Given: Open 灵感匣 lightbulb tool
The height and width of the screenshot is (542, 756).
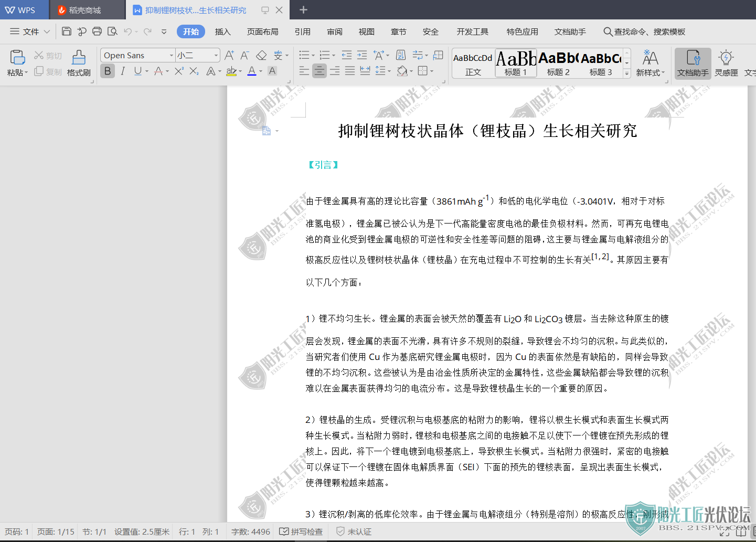Looking at the screenshot, I should pyautogui.click(x=726, y=63).
